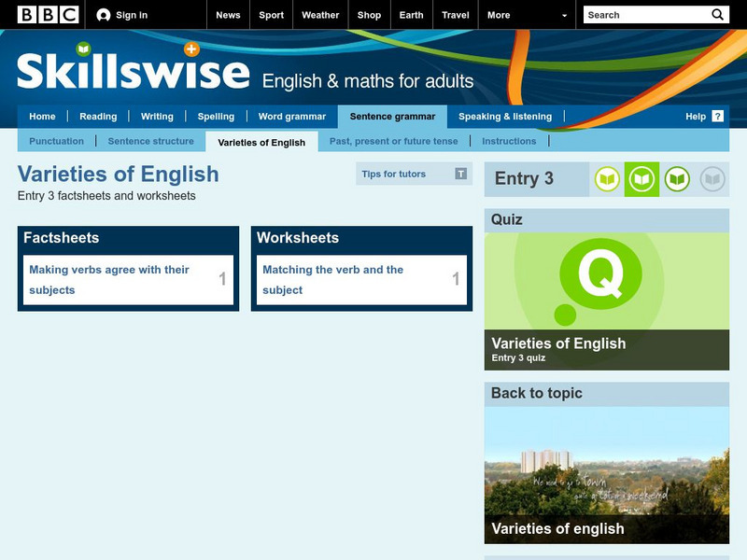Expand the More dropdown arrow
The height and width of the screenshot is (560, 747).
tap(565, 15)
